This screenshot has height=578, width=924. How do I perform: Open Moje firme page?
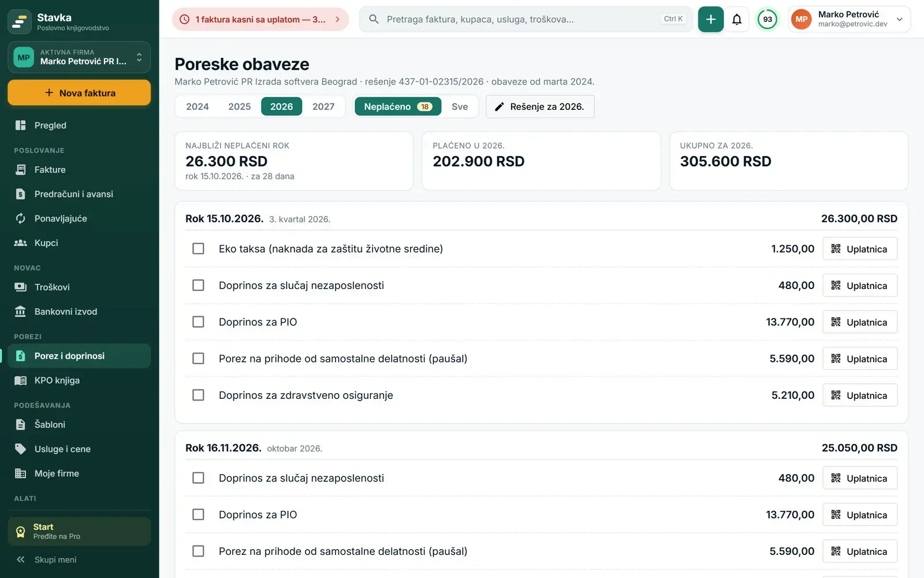79,473
